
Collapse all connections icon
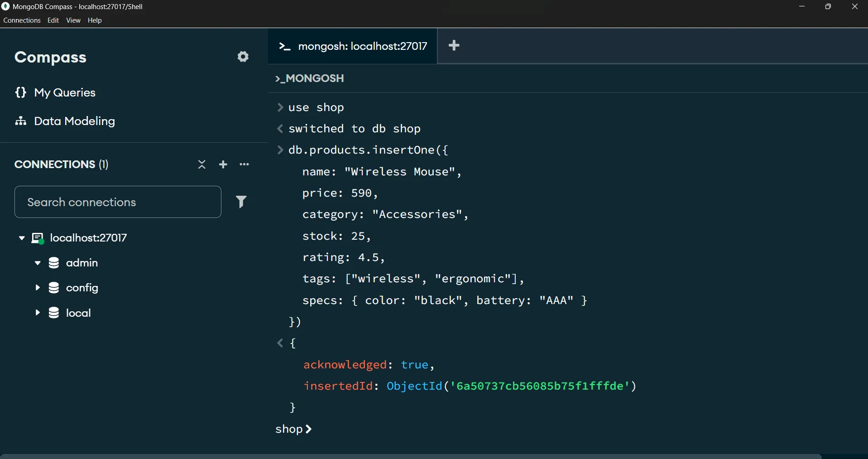point(202,164)
